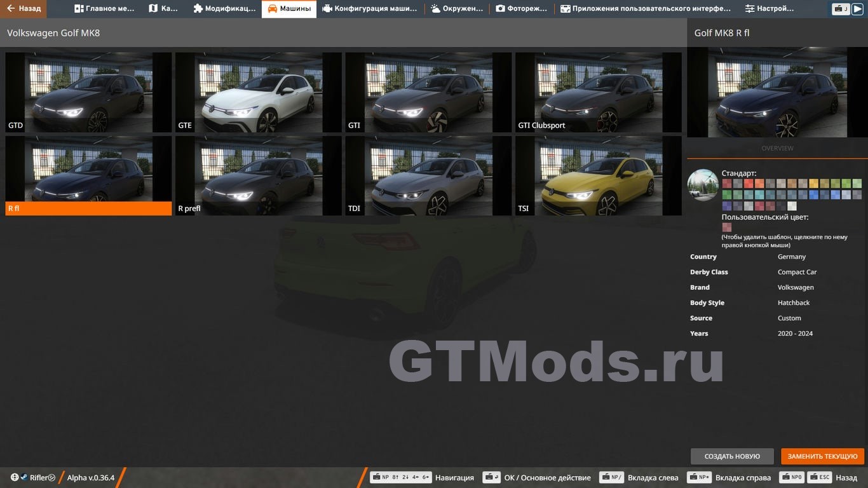The width and height of the screenshot is (868, 488).
Task: Click the Volkswagen Golf MK8 heading
Action: pyautogui.click(x=53, y=32)
